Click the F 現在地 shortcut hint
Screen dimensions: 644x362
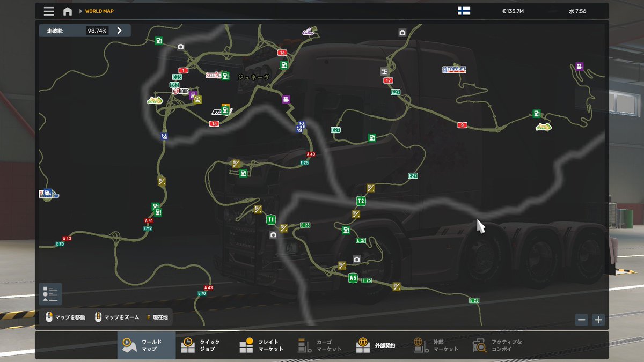(x=157, y=317)
